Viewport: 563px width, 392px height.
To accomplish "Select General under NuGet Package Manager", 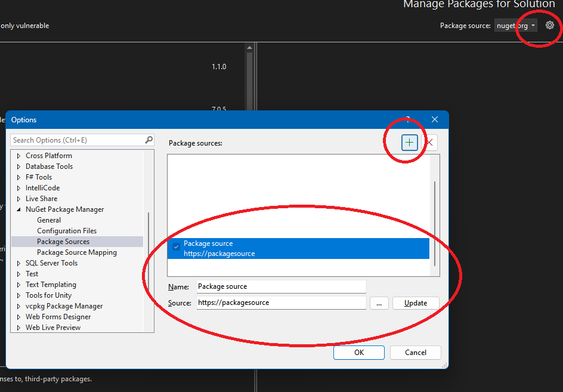I will 49,220.
